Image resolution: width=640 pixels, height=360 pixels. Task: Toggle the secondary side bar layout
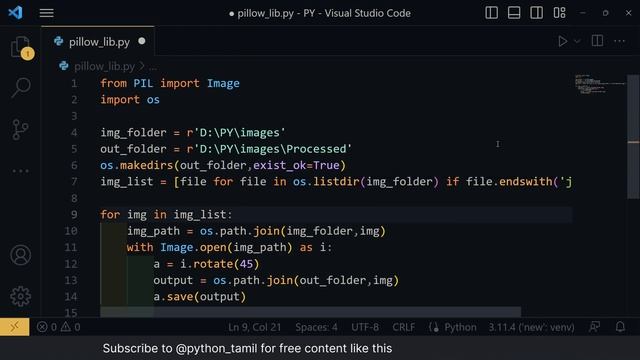(x=536, y=13)
